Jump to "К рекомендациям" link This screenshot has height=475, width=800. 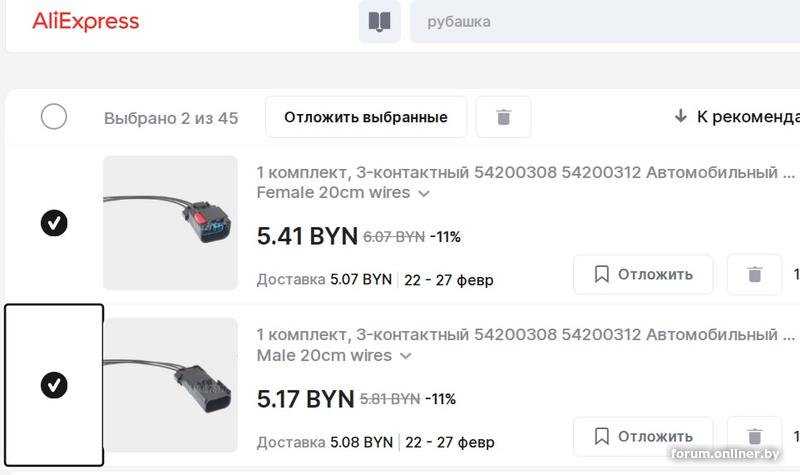click(740, 117)
